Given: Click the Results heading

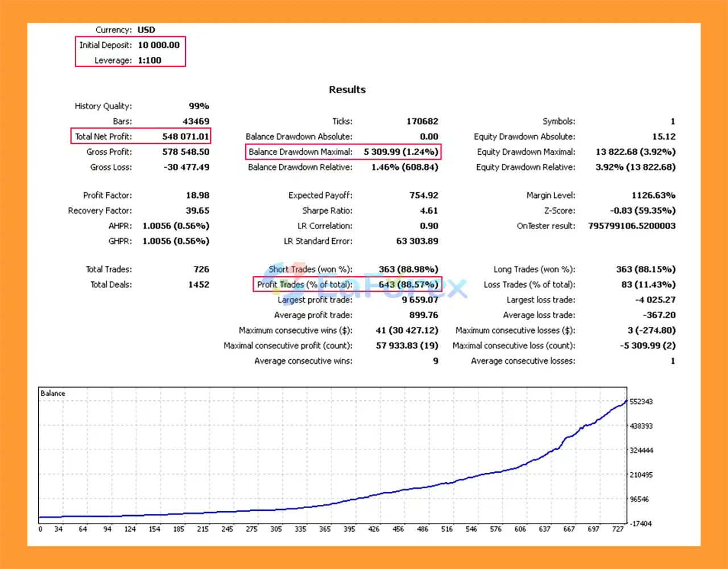Looking at the screenshot, I should pyautogui.click(x=347, y=89).
